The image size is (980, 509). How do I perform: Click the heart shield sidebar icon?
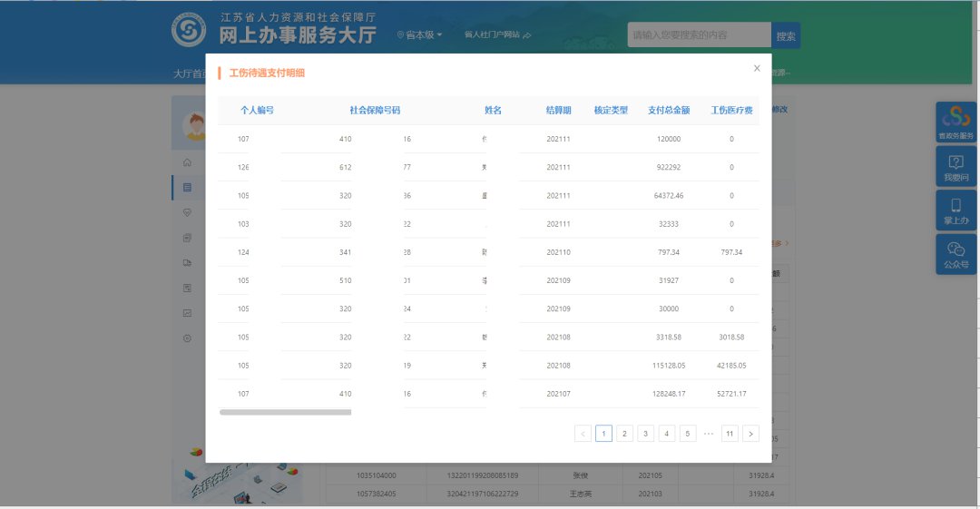(x=187, y=212)
